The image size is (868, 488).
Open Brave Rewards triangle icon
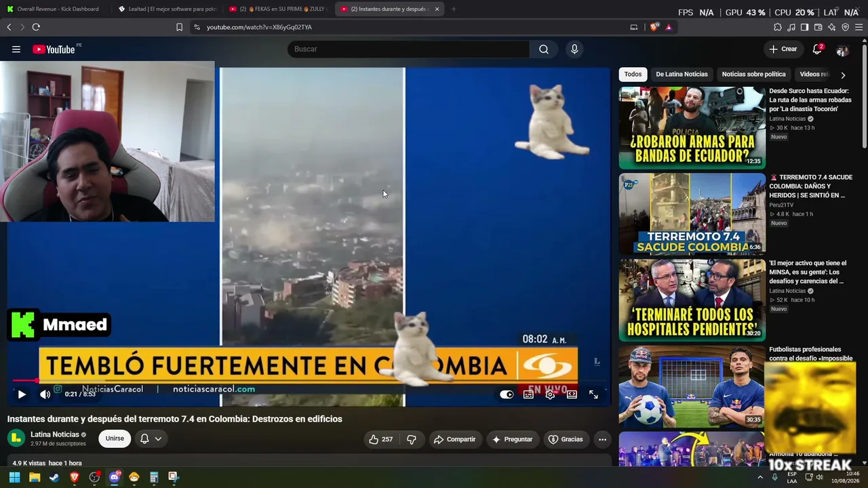click(x=669, y=27)
